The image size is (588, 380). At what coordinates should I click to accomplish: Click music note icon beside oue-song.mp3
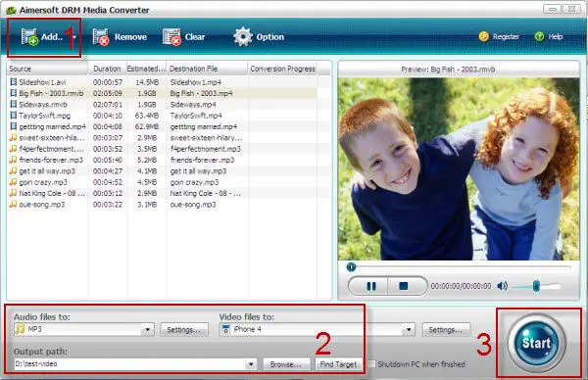13,205
